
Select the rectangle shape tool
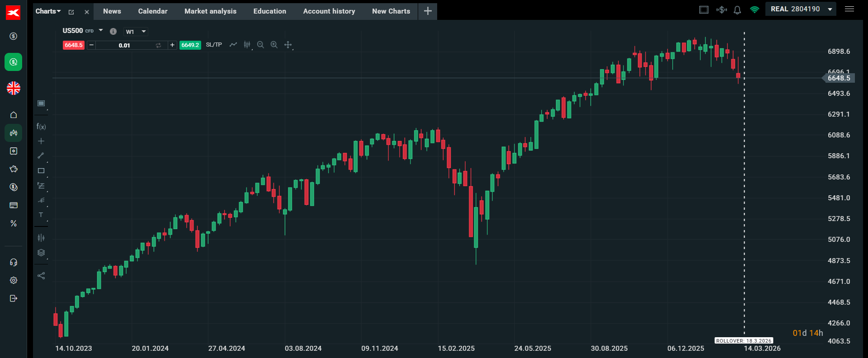(x=41, y=171)
